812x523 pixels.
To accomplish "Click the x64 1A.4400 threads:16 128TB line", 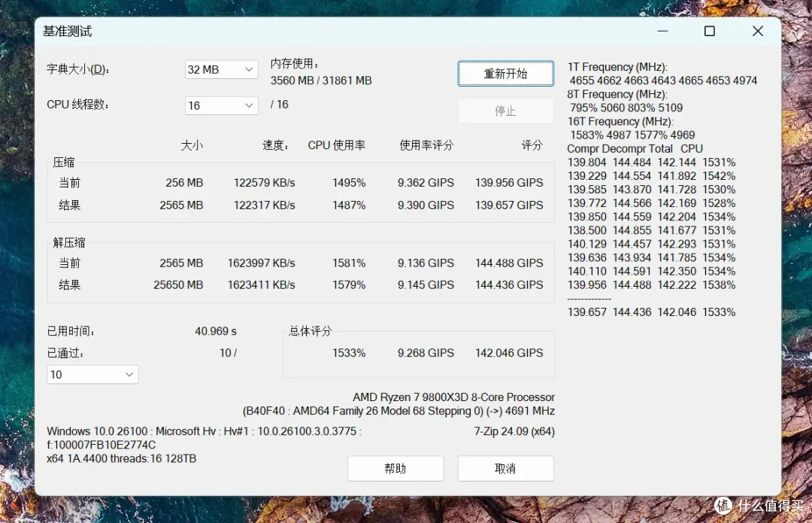I will 122,459.
